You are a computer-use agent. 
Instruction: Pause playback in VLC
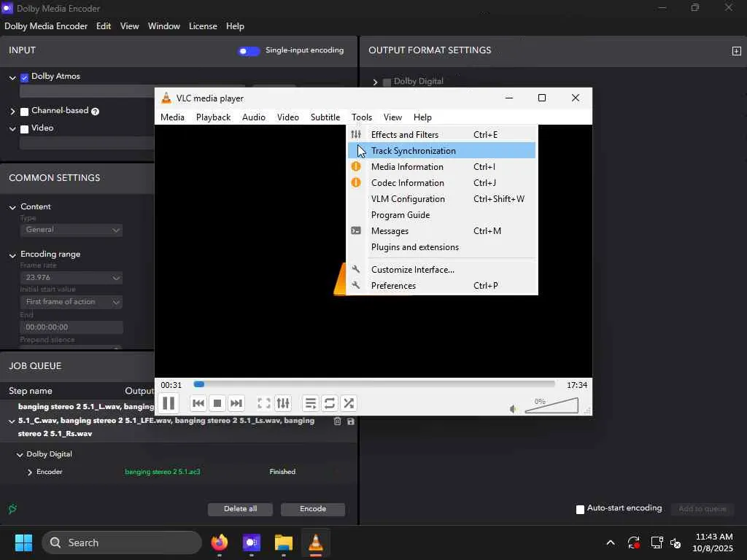tap(169, 403)
